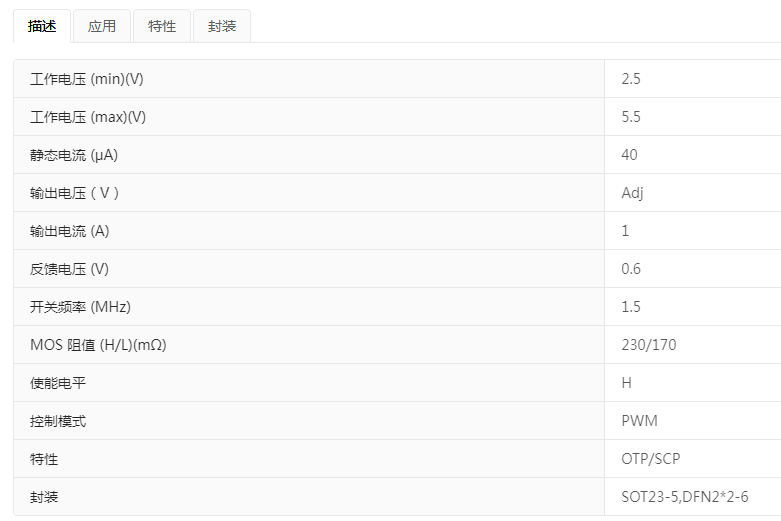The height and width of the screenshot is (521, 781).
Task: Select the 1.5 switching frequency value
Action: pyautogui.click(x=631, y=307)
